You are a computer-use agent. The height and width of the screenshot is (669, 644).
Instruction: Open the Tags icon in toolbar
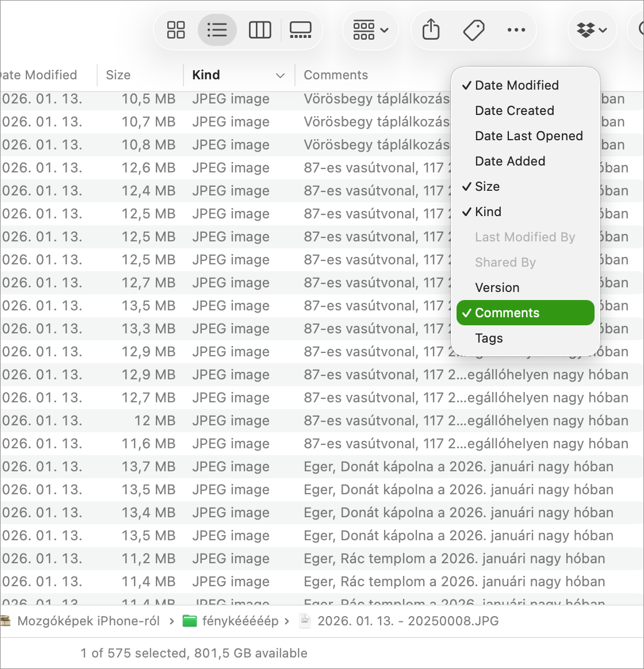point(473,30)
